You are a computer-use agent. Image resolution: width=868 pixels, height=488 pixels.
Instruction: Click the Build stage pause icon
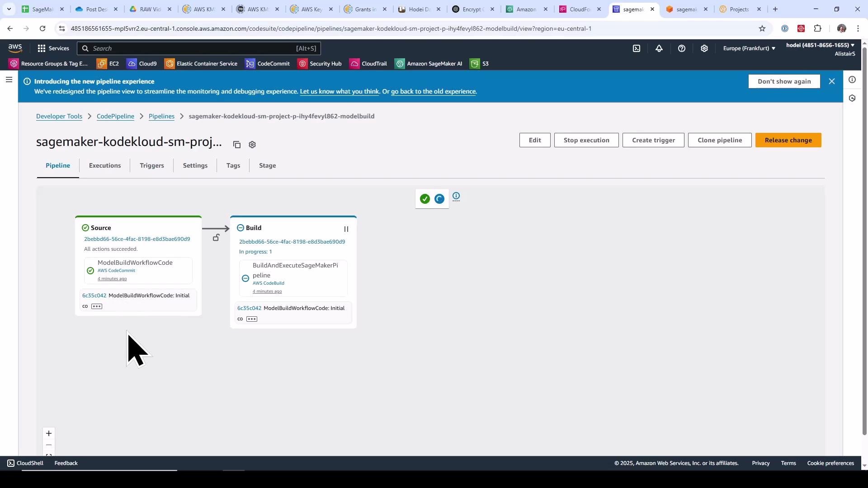pos(346,229)
